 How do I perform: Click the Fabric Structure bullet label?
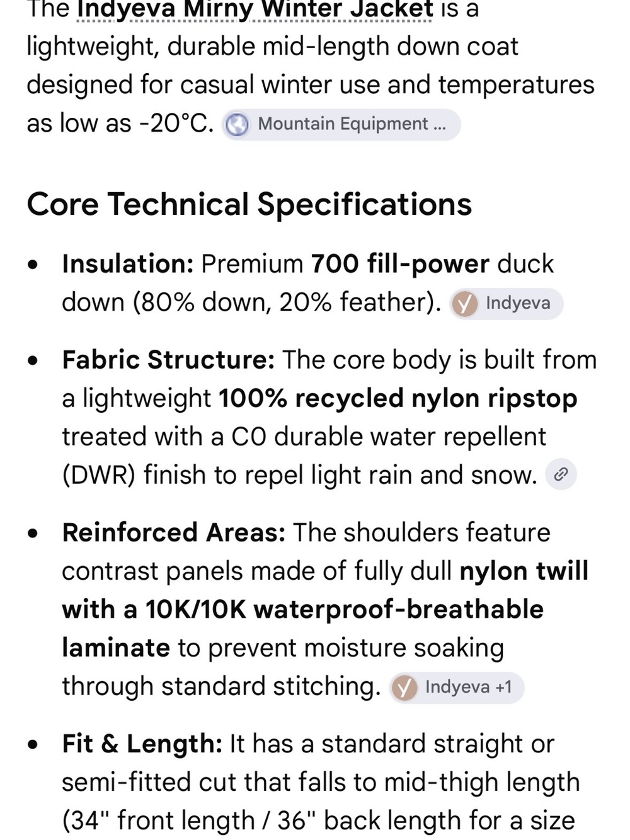click(x=168, y=360)
